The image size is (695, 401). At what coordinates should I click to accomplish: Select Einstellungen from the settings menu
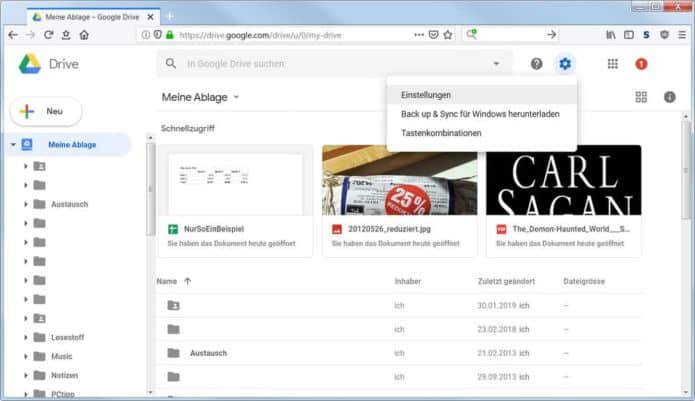pyautogui.click(x=426, y=95)
